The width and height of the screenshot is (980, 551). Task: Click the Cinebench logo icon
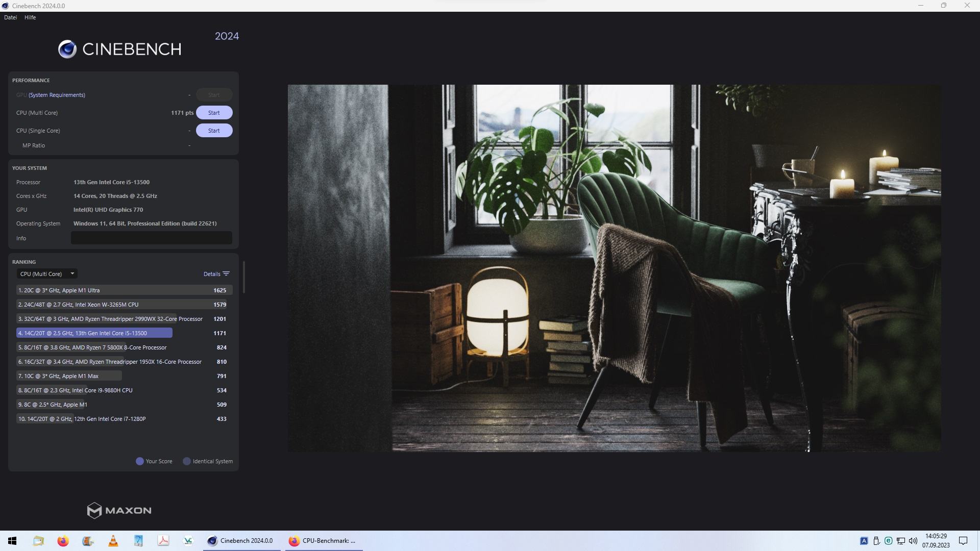point(67,49)
